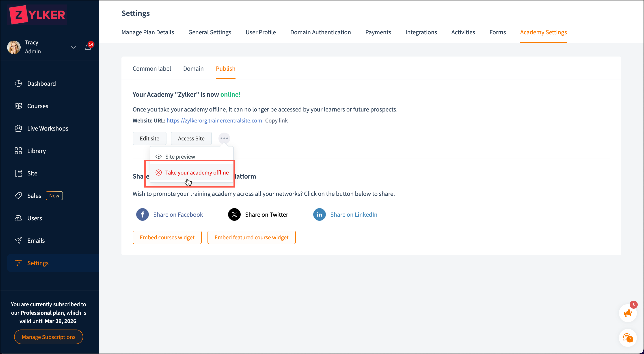Toggle the three-dot more options menu
Screen dimensions: 644x354
(224, 138)
